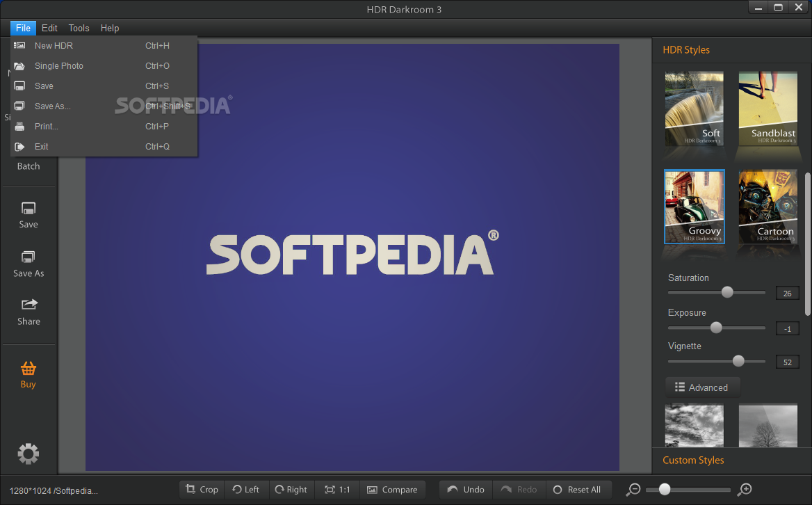
Task: Click the zoom slider handle
Action: [x=665, y=489]
